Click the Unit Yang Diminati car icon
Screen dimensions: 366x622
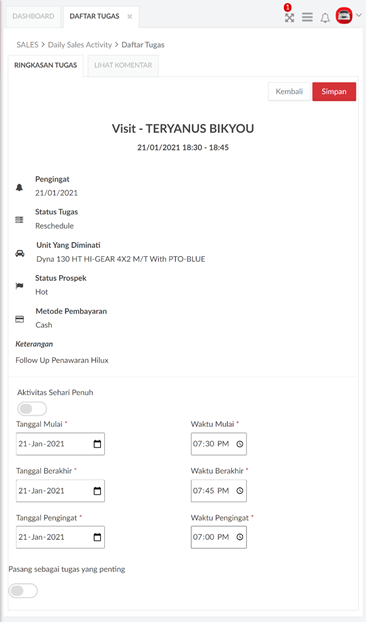pos(20,253)
